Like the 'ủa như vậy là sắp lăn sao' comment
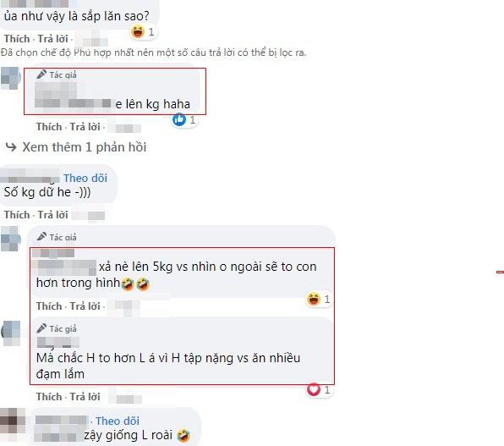The height and width of the screenshot is (446, 504). pyautogui.click(x=17, y=39)
